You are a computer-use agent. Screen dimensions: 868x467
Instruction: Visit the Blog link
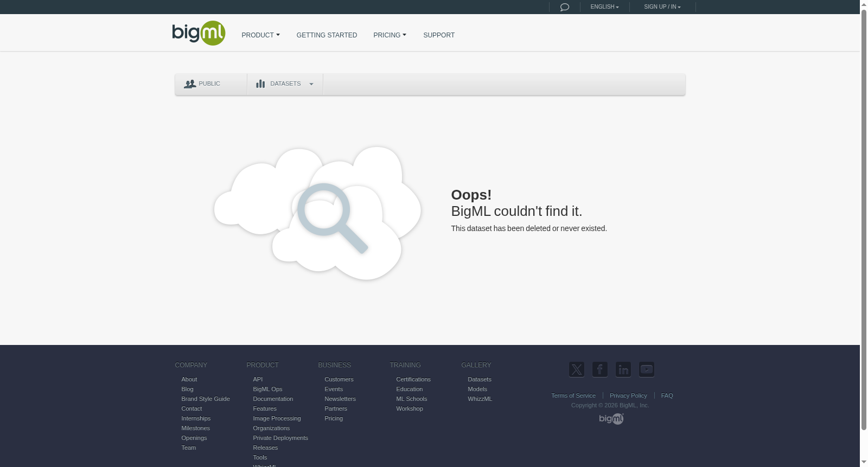coord(187,389)
